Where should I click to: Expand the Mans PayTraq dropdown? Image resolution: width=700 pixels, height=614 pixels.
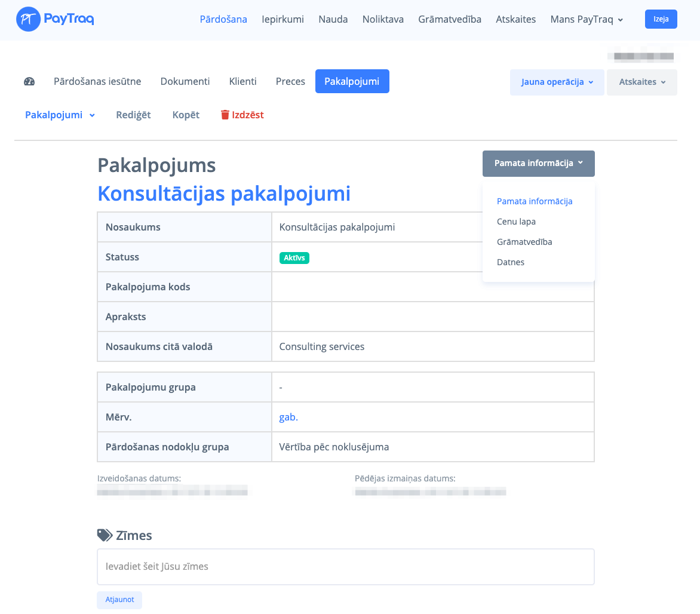pos(587,19)
